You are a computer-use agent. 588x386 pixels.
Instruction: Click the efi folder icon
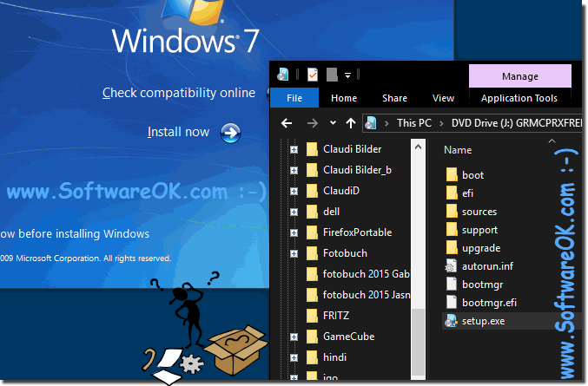[452, 193]
